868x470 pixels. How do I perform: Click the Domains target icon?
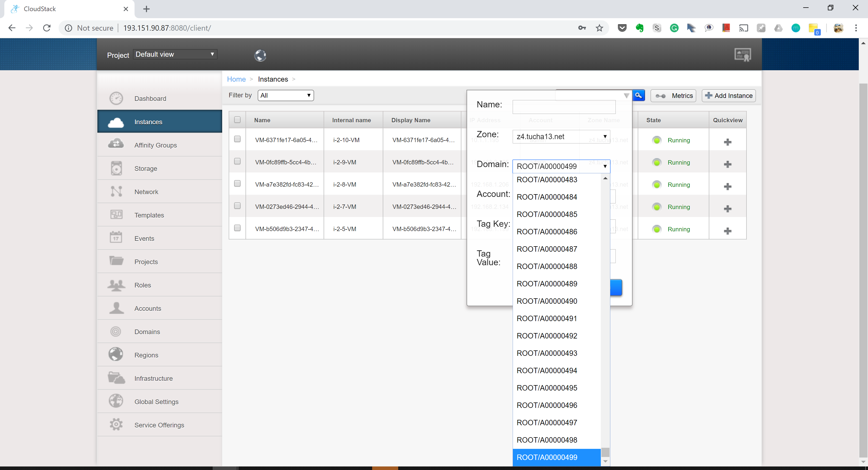pyautogui.click(x=116, y=331)
